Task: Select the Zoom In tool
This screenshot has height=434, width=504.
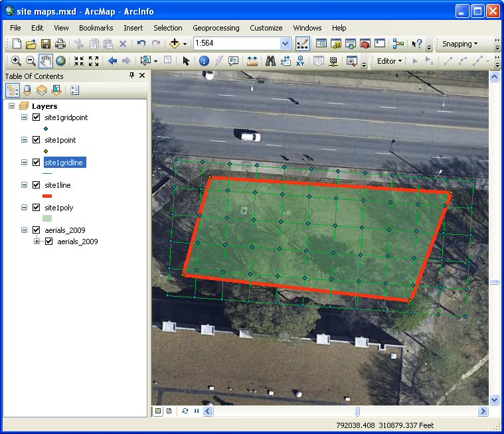Action: [16, 60]
